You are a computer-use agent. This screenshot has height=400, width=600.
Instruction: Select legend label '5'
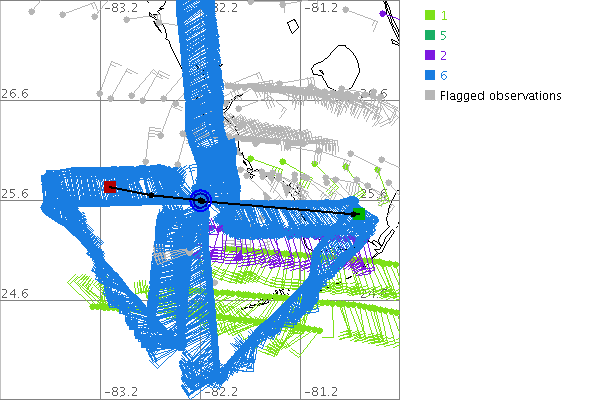pyautogui.click(x=446, y=36)
